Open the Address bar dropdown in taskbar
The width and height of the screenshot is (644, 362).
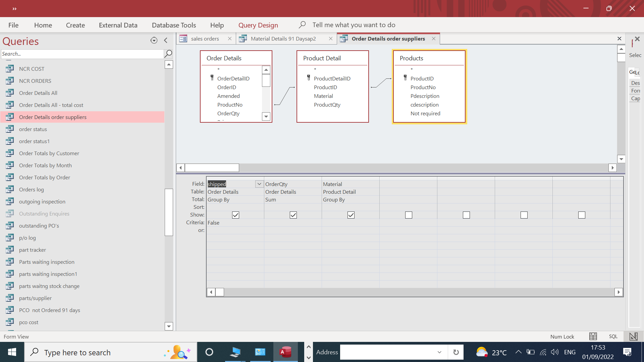pyautogui.click(x=439, y=352)
